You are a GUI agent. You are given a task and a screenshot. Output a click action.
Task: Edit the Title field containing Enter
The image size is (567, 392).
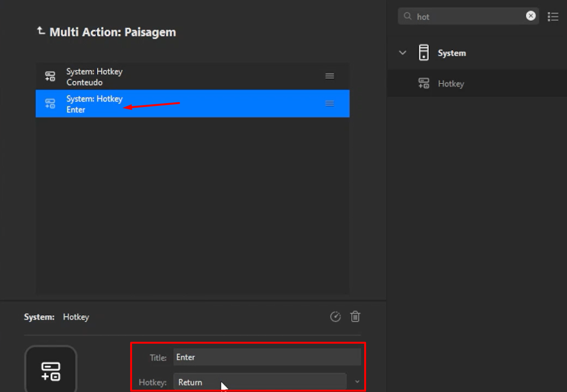[267, 357]
